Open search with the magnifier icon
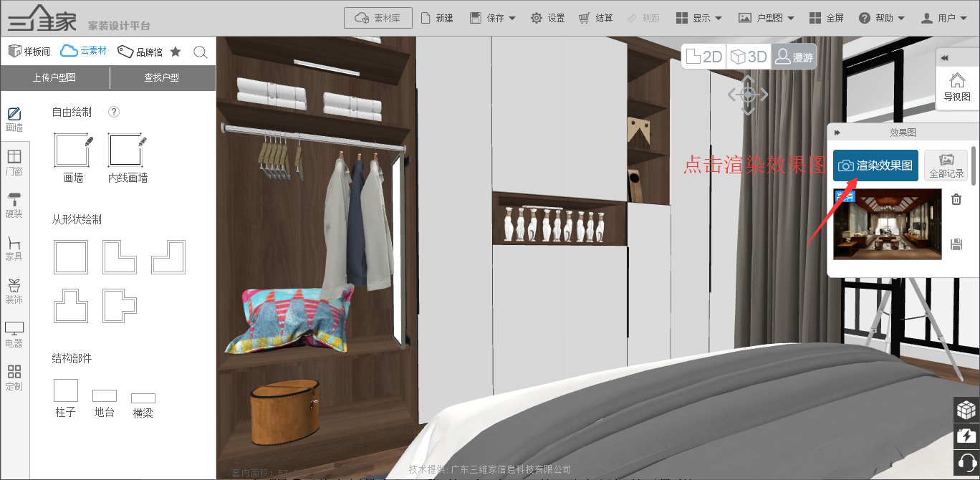 coord(201,52)
